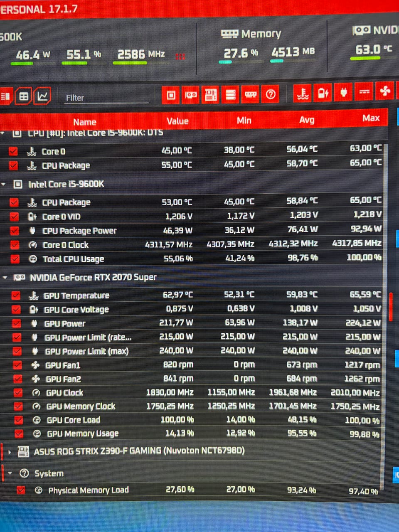Click the fan icon beside GPU Fan1
This screenshot has height=532, width=399.
35,365
